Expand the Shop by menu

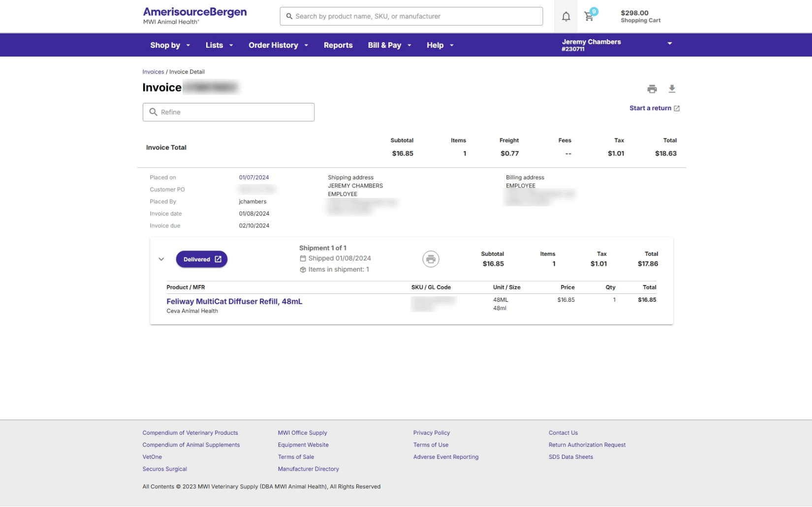(170, 45)
